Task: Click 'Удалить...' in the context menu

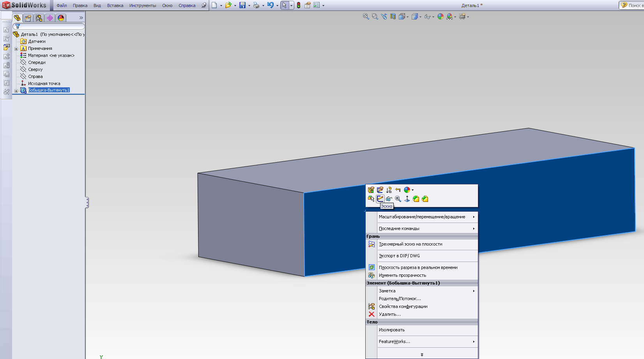Action: [389, 314]
